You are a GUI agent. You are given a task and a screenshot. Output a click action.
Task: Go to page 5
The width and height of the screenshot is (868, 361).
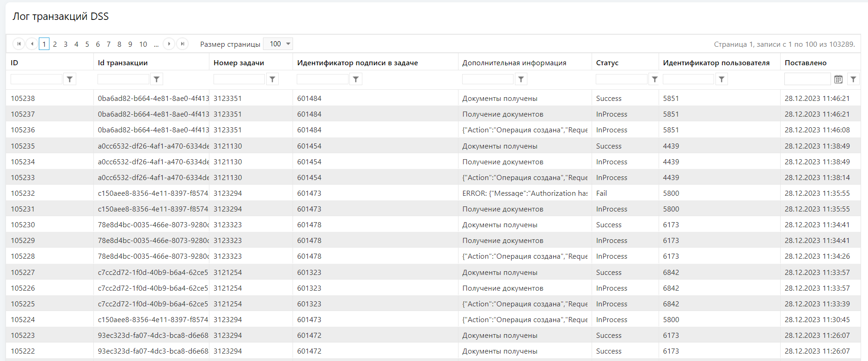click(x=87, y=44)
